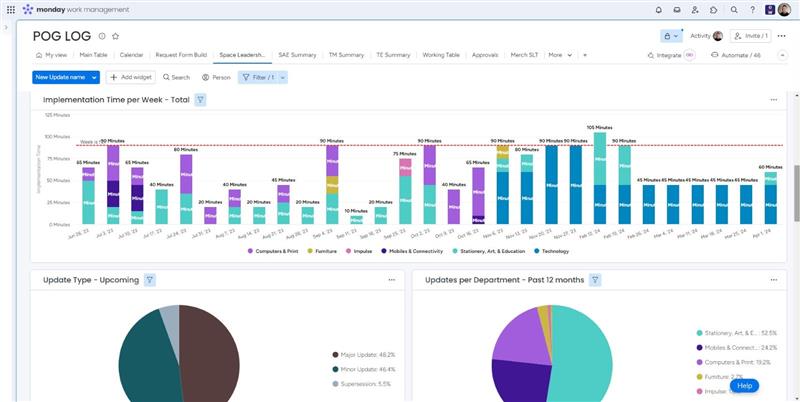This screenshot has width=800, height=402.
Task: Click filter icon on Update Type widget
Action: pyautogui.click(x=149, y=280)
